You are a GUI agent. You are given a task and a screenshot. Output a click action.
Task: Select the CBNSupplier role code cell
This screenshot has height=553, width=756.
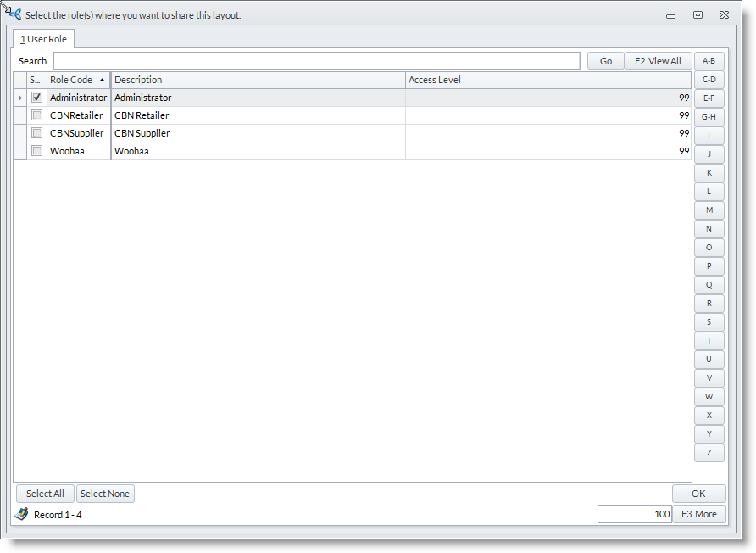(79, 133)
